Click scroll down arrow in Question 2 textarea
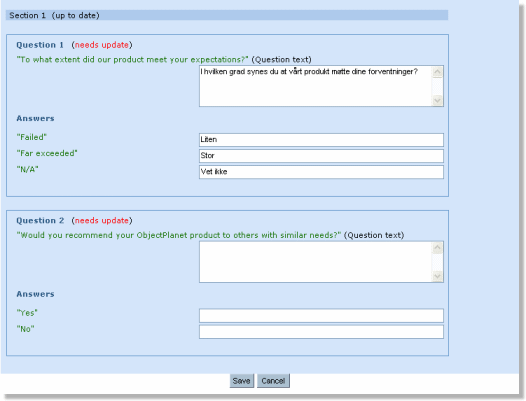The image size is (526, 401). [x=437, y=276]
